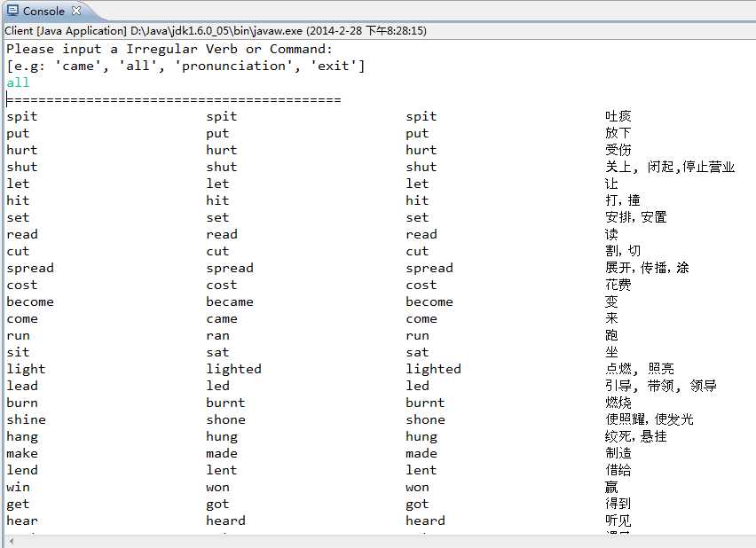Click the Console monitor icon
This screenshot has height=548, width=756.
tap(13, 11)
